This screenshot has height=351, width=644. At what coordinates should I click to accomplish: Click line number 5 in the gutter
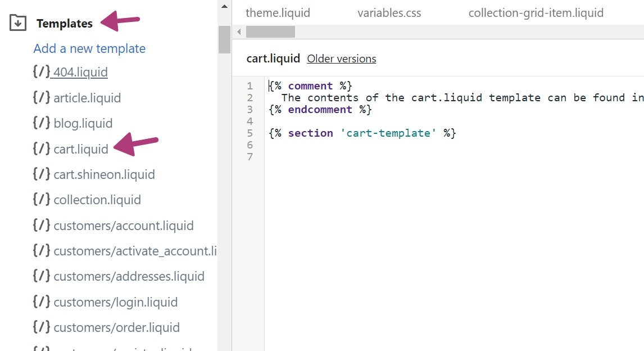pyautogui.click(x=250, y=133)
